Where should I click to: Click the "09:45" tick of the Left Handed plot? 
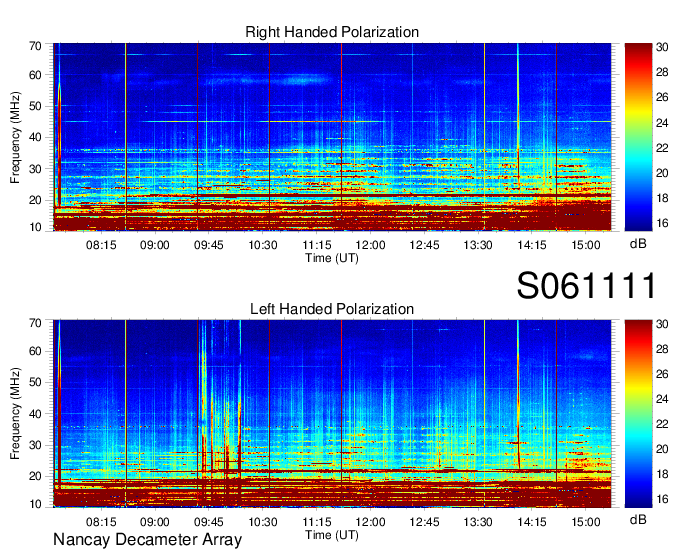pyautogui.click(x=209, y=522)
